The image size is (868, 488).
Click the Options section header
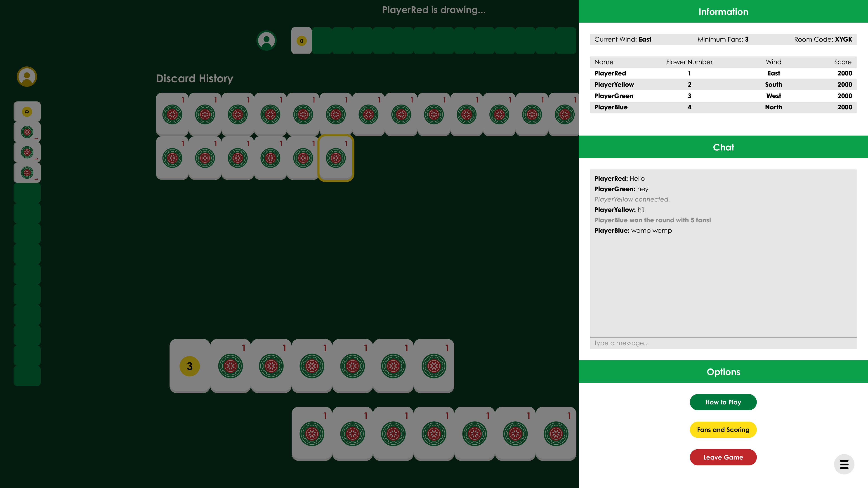(x=723, y=372)
